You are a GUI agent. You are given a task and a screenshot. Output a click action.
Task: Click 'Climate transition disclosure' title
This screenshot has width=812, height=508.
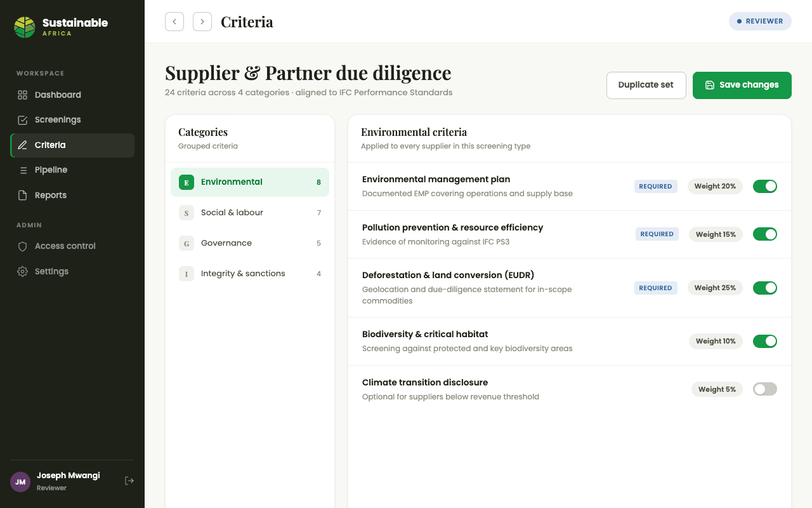(425, 383)
